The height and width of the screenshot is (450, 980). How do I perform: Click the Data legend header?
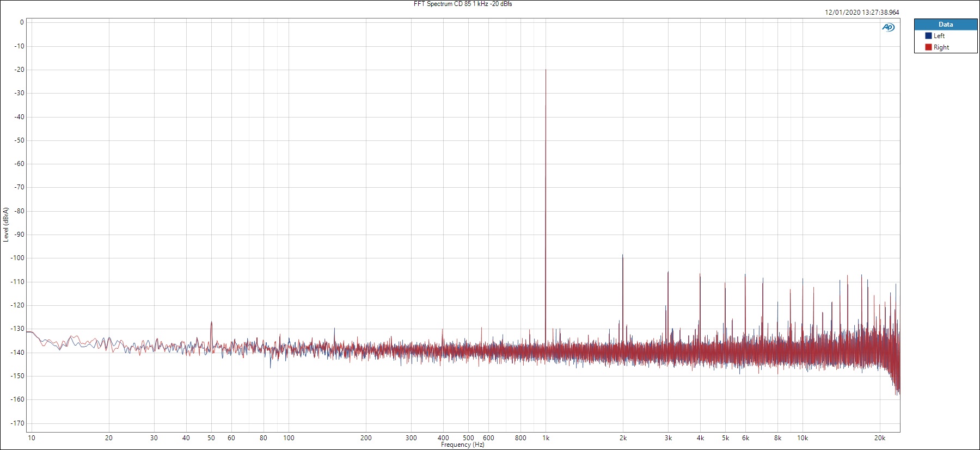coord(946,24)
